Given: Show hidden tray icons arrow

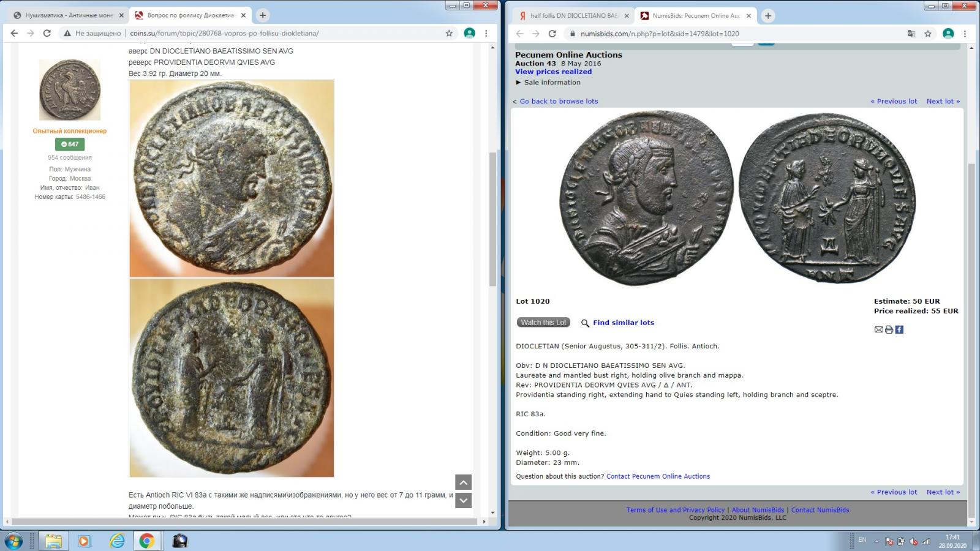Looking at the screenshot, I should click(x=876, y=541).
